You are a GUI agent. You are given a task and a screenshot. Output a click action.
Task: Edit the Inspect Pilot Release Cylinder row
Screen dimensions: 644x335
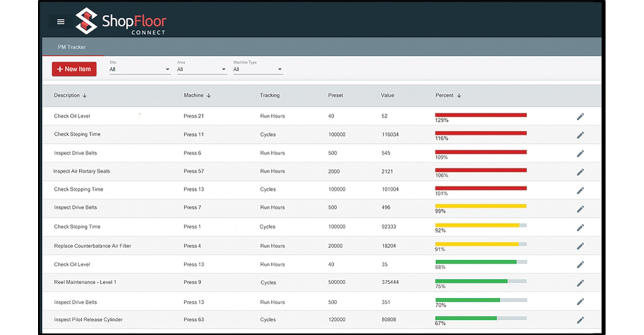[x=580, y=320]
